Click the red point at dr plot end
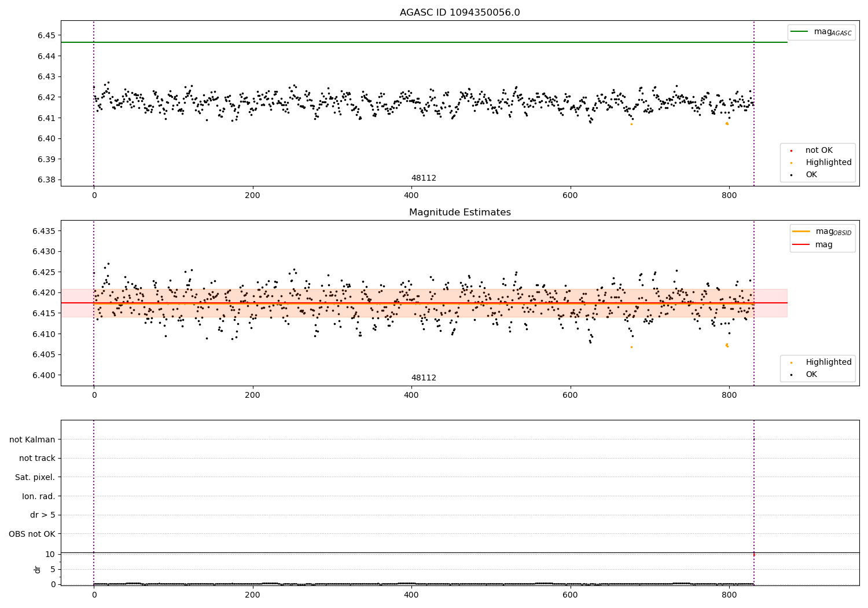868x608 pixels. pyautogui.click(x=753, y=555)
